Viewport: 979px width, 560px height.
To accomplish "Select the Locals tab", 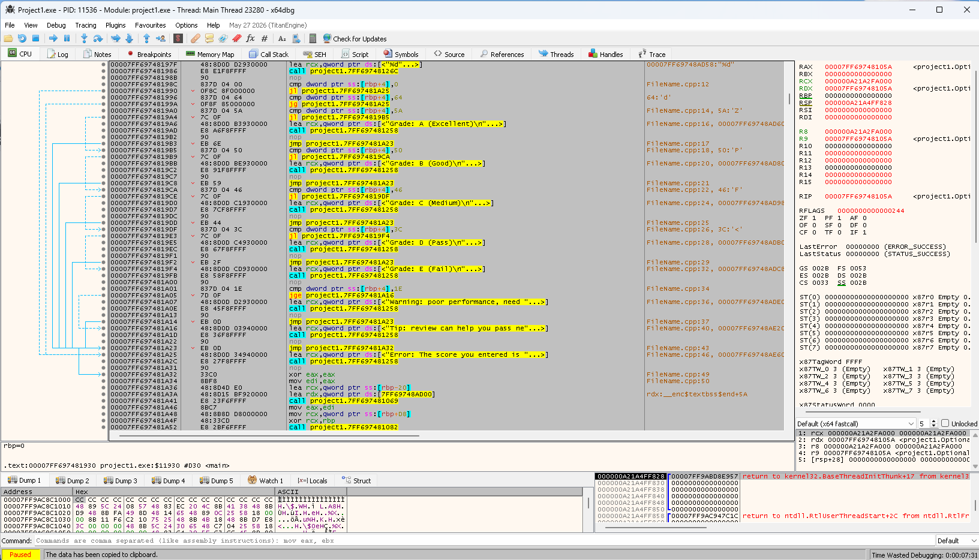I will pyautogui.click(x=313, y=481).
